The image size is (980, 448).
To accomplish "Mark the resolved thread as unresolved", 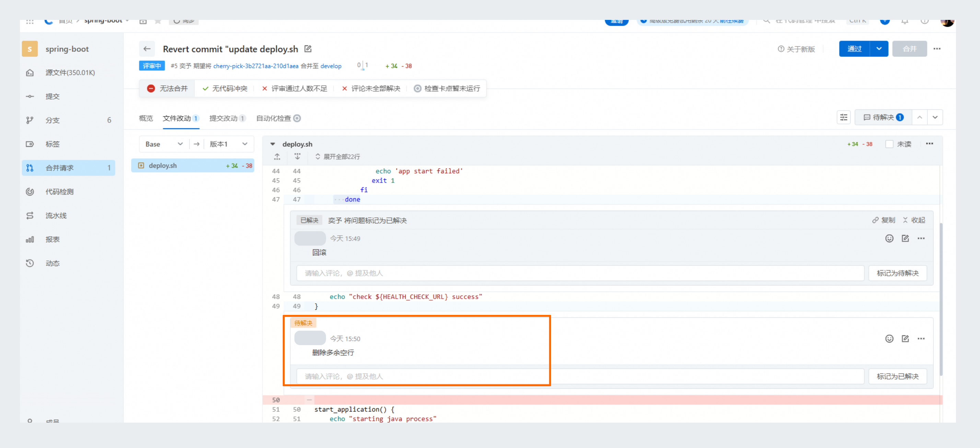I will [x=897, y=273].
